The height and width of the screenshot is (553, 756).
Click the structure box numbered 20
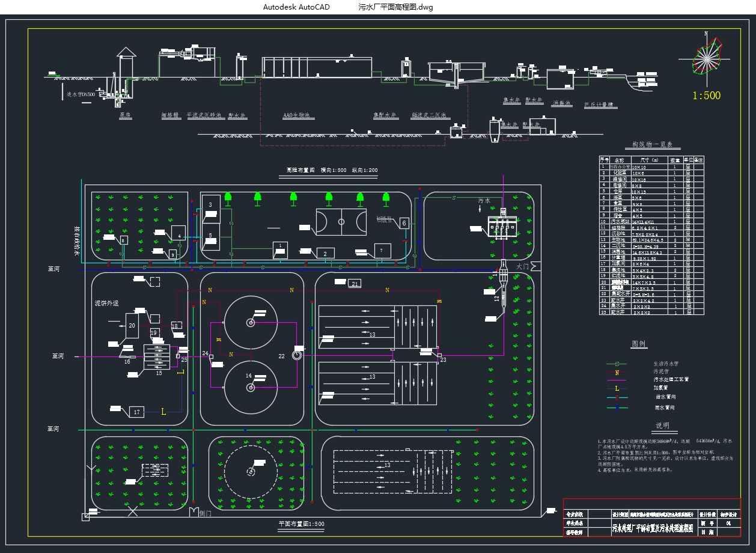click(x=132, y=325)
